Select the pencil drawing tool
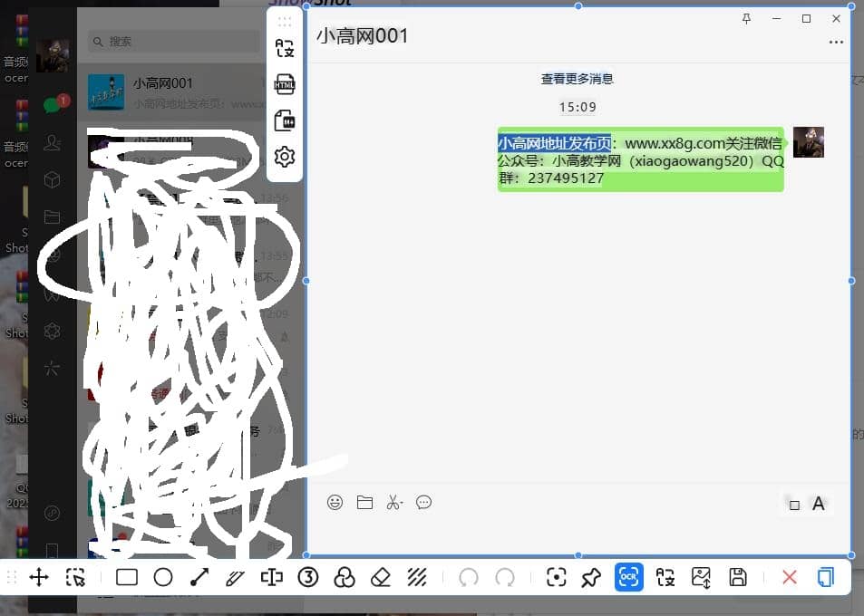This screenshot has width=864, height=616. tap(235, 577)
